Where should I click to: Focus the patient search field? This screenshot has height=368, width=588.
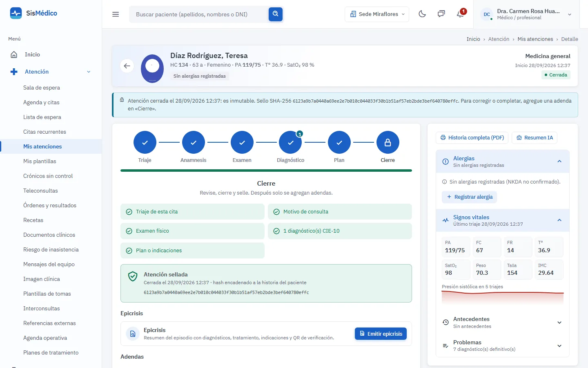pyautogui.click(x=199, y=14)
